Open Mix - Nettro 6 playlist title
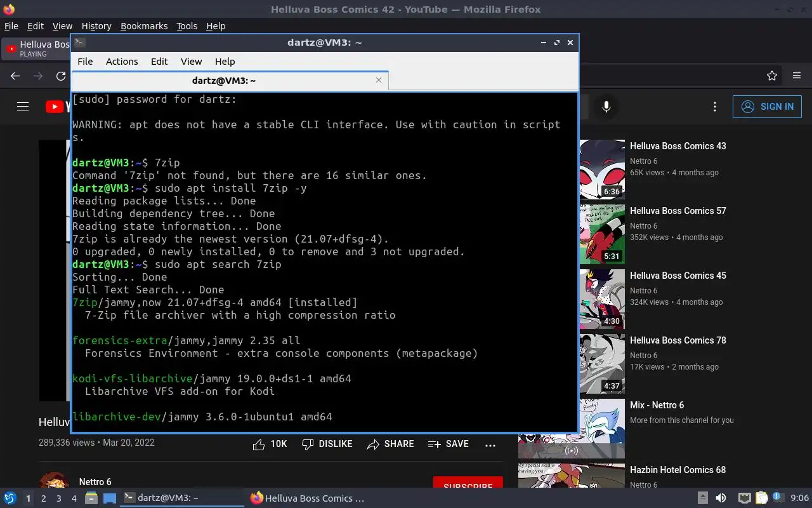Screen dimensions: 812x508 (x=657, y=405)
